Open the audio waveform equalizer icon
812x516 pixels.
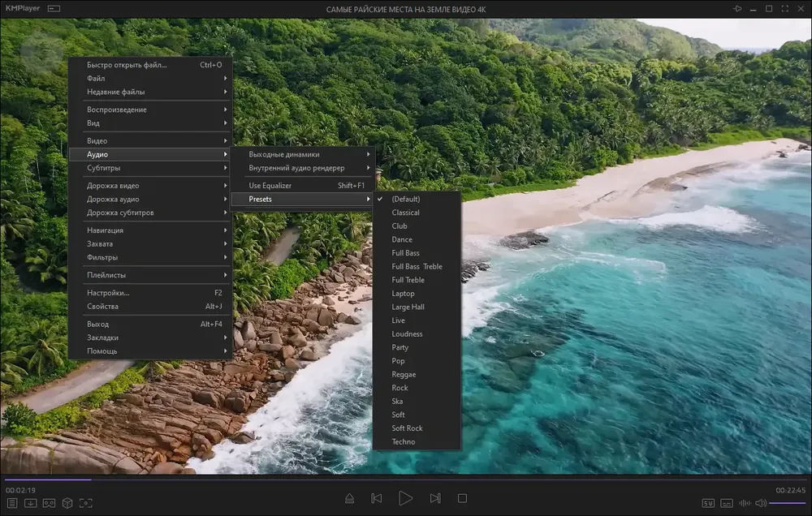point(745,503)
